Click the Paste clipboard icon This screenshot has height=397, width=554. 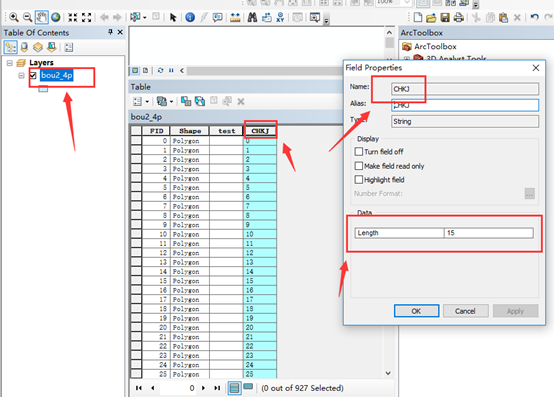(x=503, y=17)
